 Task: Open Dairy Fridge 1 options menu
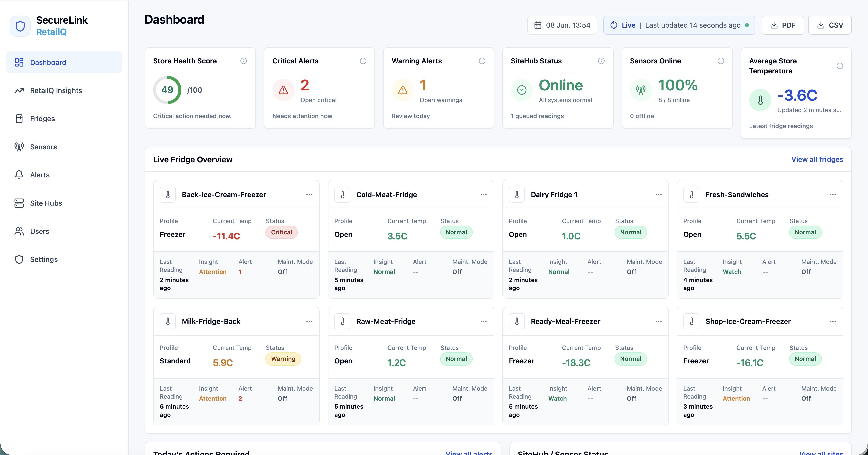(x=659, y=195)
